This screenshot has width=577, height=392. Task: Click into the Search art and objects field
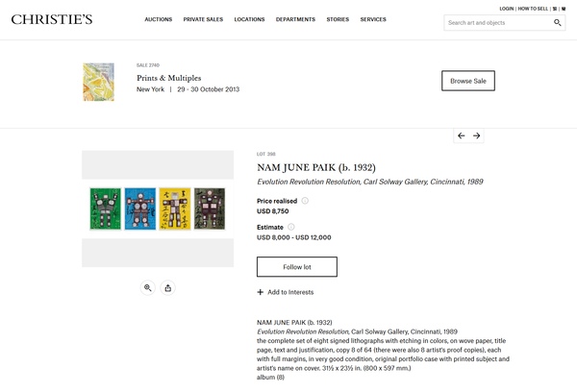pos(497,22)
